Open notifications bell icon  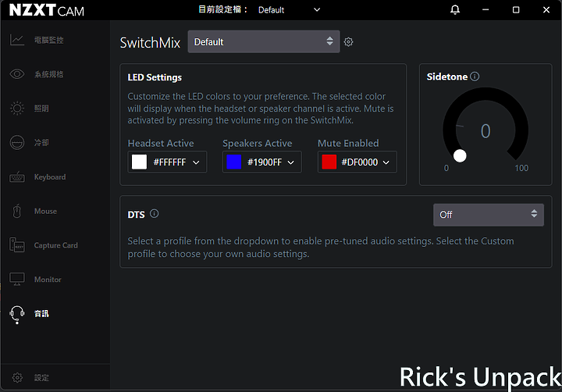pos(455,9)
